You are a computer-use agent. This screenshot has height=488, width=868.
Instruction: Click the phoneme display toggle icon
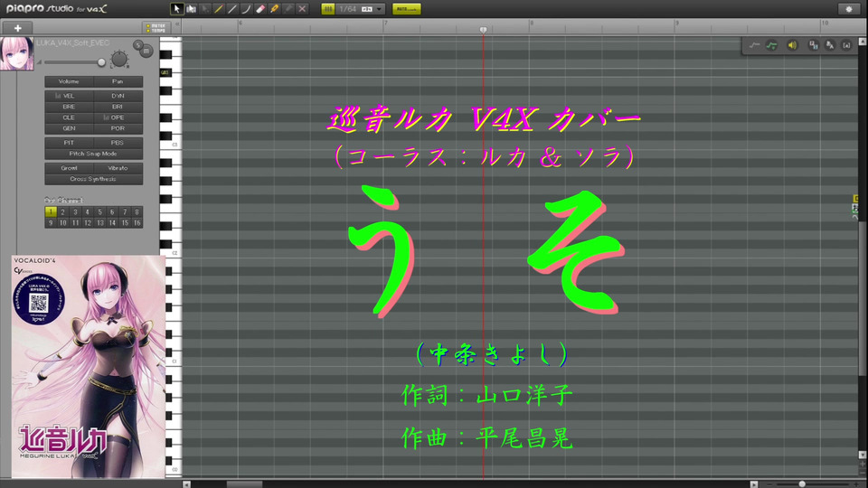point(813,45)
